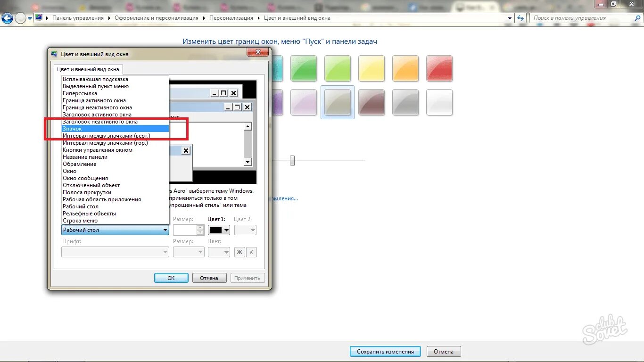Pick 'Название панели' in the list
644x362 pixels.
point(115,157)
